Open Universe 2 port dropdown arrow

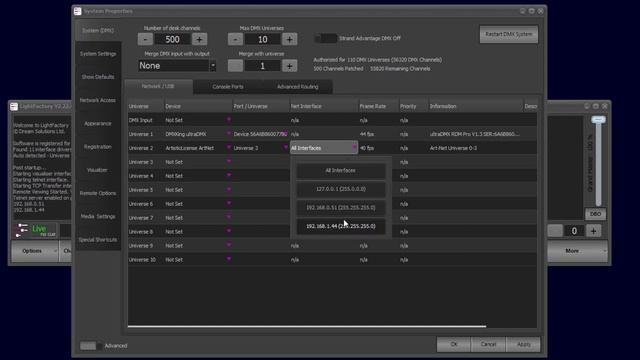click(x=286, y=148)
